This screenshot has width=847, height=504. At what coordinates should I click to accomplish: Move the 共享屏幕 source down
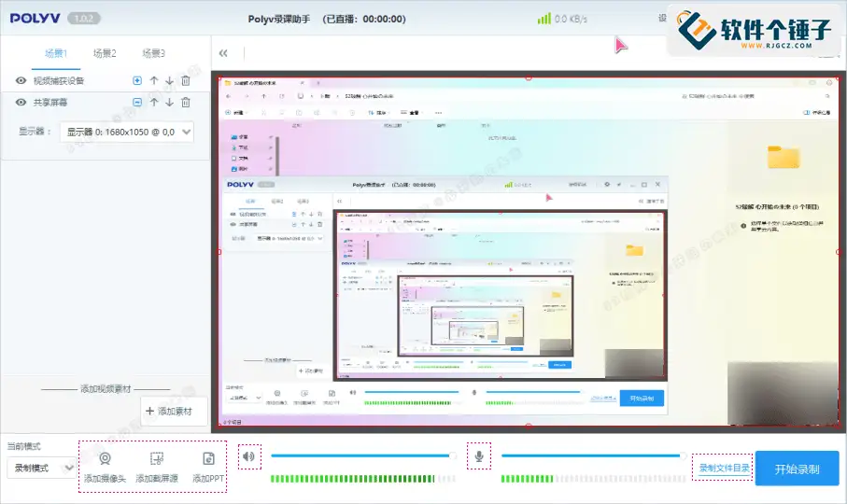point(170,102)
